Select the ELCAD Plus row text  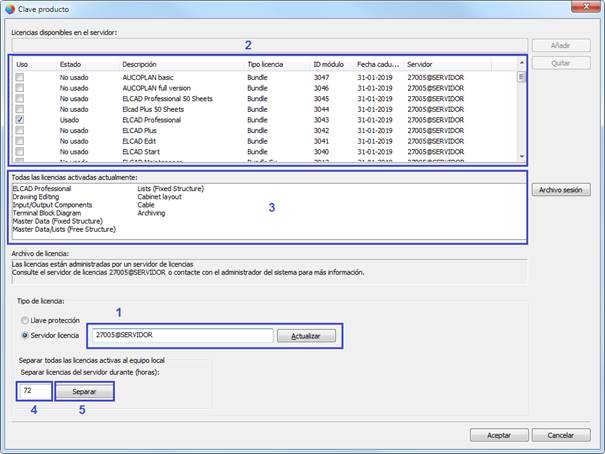pos(139,130)
